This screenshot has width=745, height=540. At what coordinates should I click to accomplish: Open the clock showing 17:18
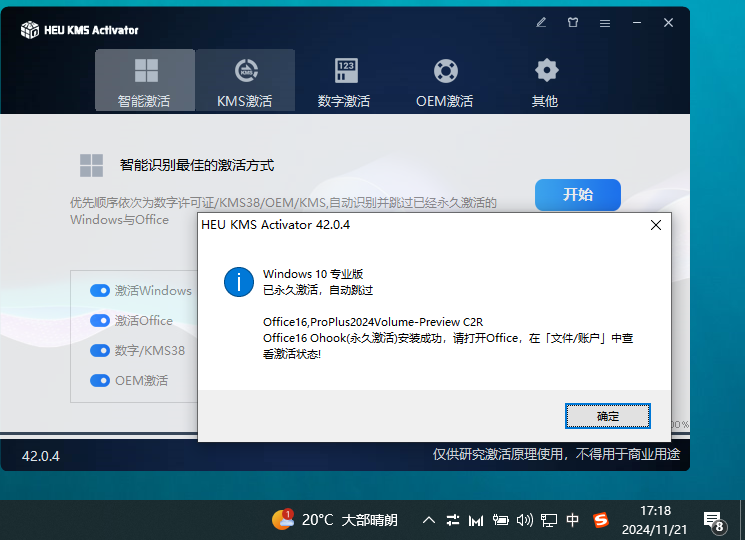[x=655, y=520]
